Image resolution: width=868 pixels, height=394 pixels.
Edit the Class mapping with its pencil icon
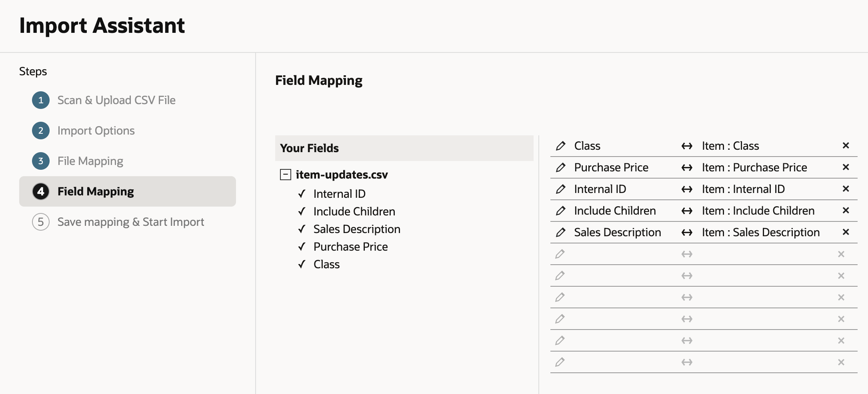pos(560,146)
